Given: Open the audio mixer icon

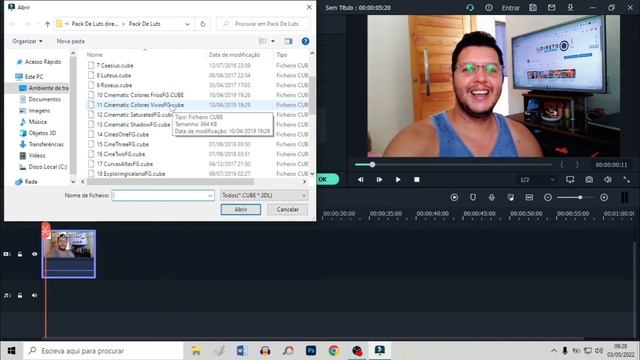Looking at the screenshot, I should point(511,198).
